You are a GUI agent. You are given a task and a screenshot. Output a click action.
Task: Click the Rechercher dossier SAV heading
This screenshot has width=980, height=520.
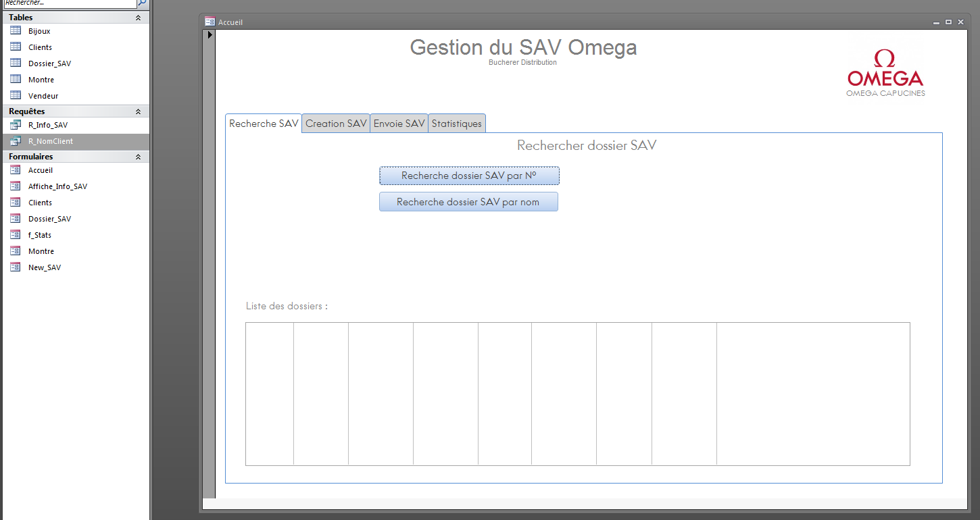point(587,145)
